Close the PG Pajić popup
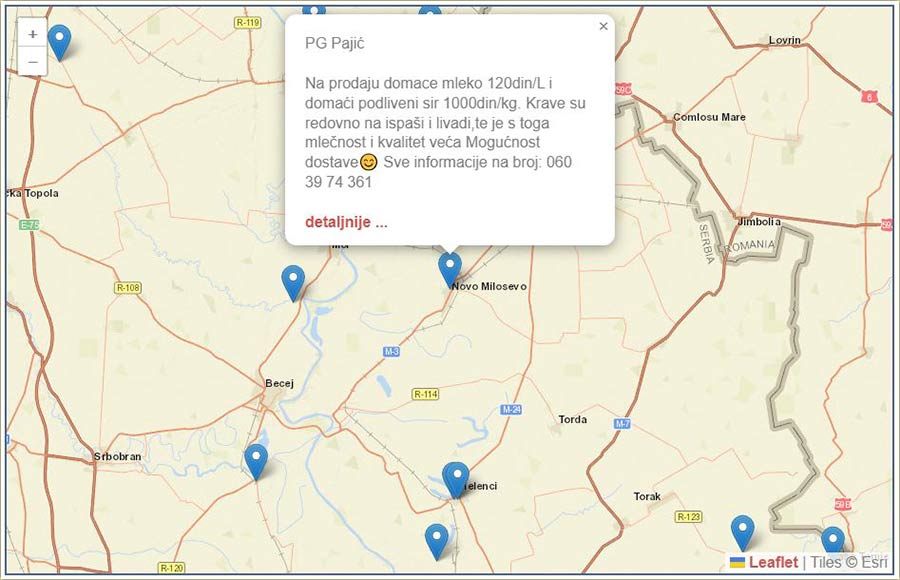The height and width of the screenshot is (580, 900). [603, 27]
